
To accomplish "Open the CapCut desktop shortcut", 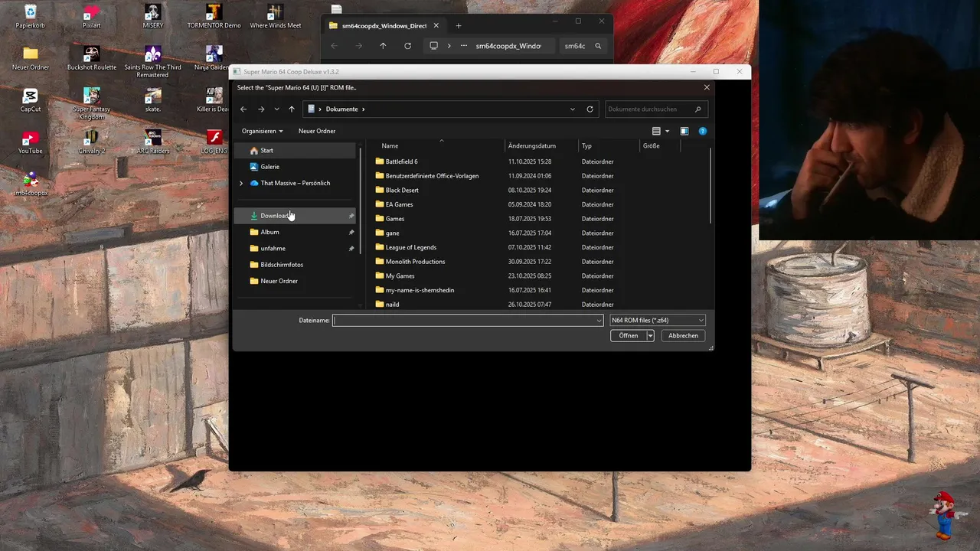I will [31, 101].
